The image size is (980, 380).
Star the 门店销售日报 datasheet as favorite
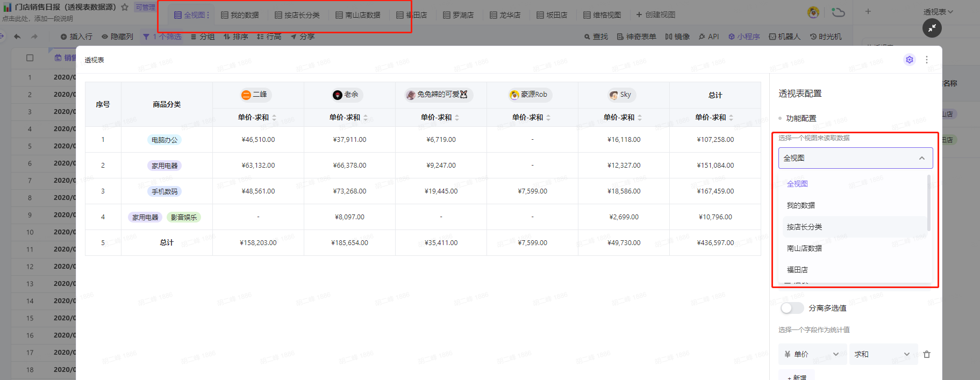pyautogui.click(x=125, y=7)
